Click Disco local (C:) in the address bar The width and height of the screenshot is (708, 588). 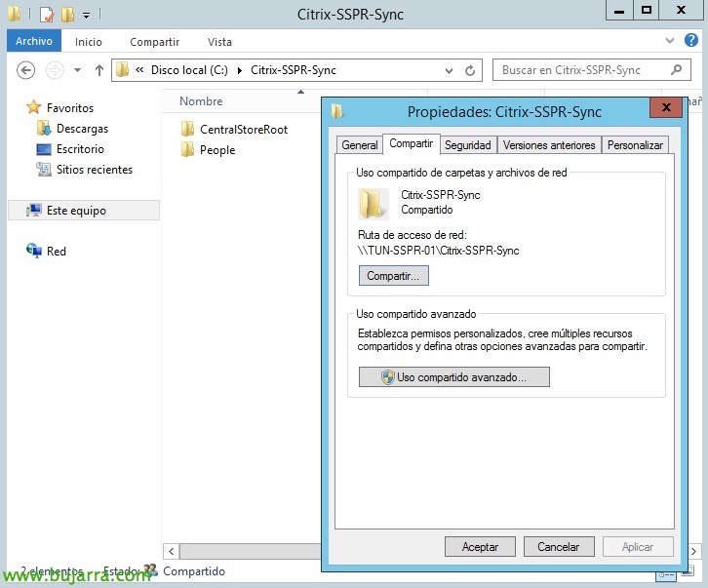point(189,70)
